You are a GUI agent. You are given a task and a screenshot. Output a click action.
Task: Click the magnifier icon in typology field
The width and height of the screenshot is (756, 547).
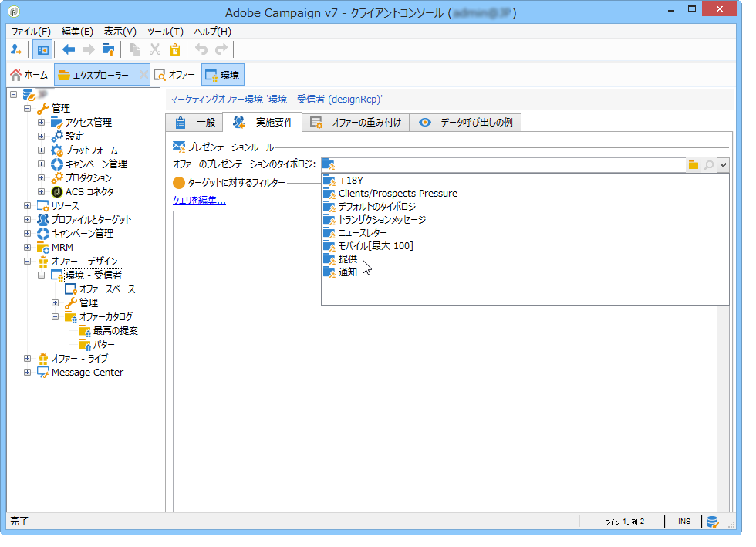tap(709, 165)
